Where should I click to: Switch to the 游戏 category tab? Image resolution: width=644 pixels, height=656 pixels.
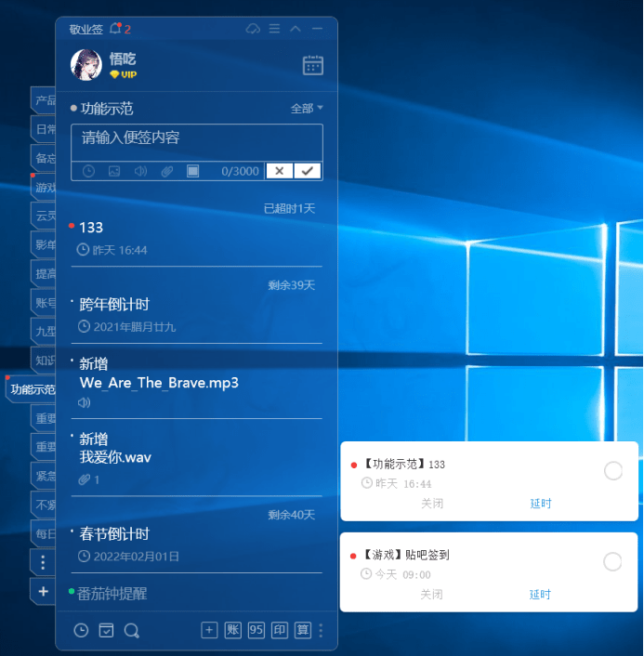click(44, 187)
